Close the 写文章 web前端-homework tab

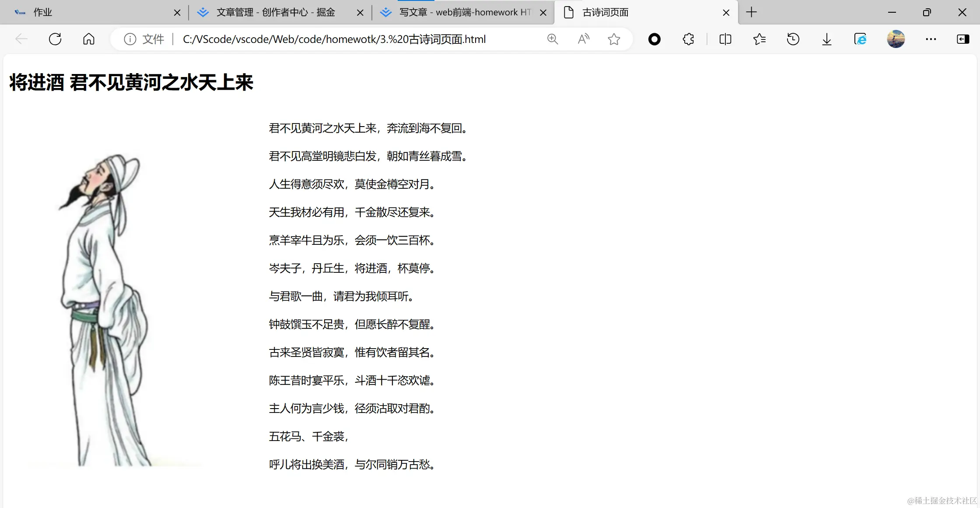tap(543, 13)
